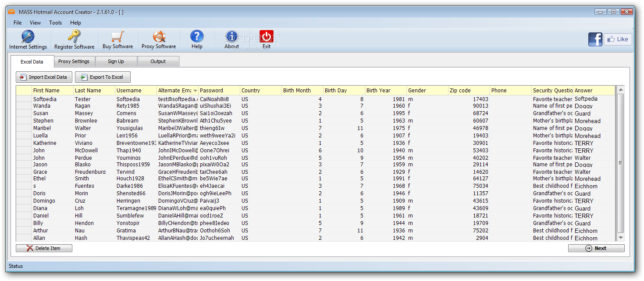Select first name cell 'Arthur'
Viewport: 644px width, 281px height.
click(x=53, y=231)
